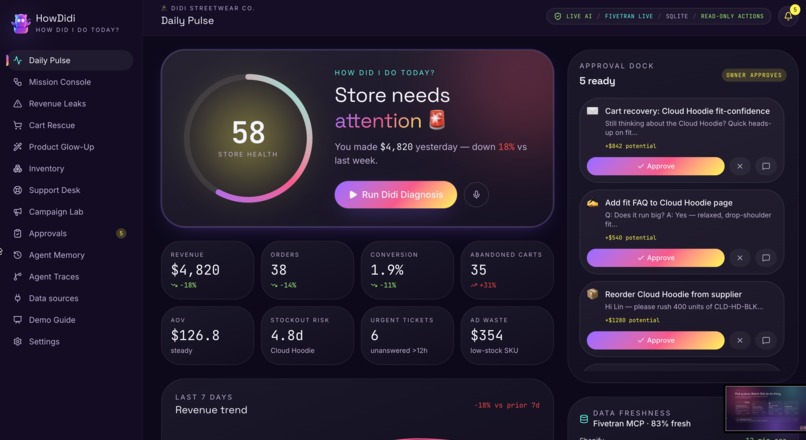
Task: Click the OWNER APPROVES badge
Action: [754, 75]
